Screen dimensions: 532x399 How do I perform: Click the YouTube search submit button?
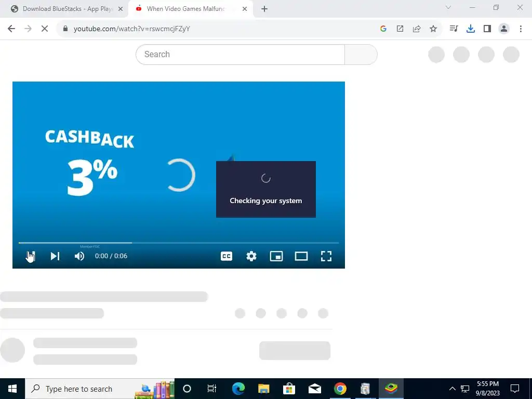point(361,54)
